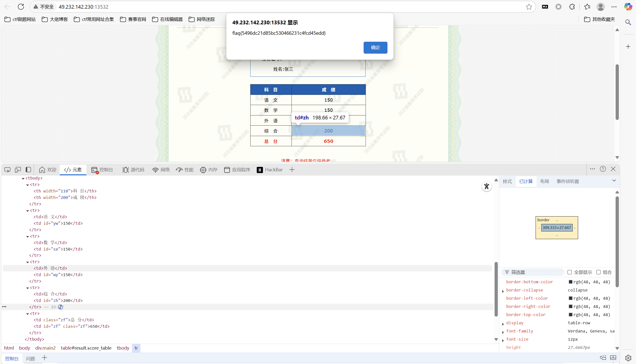Click the accessibility tree toggle icon

[x=486, y=186]
